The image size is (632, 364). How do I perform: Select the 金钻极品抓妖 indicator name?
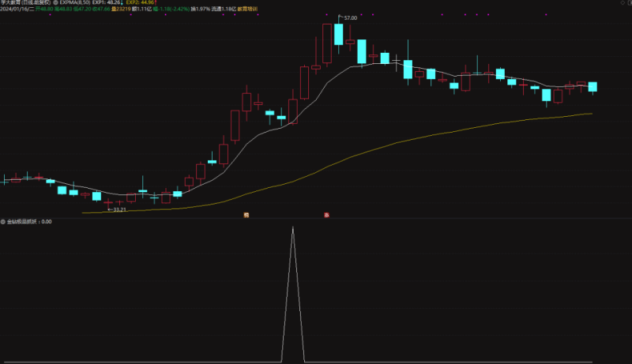point(22,222)
